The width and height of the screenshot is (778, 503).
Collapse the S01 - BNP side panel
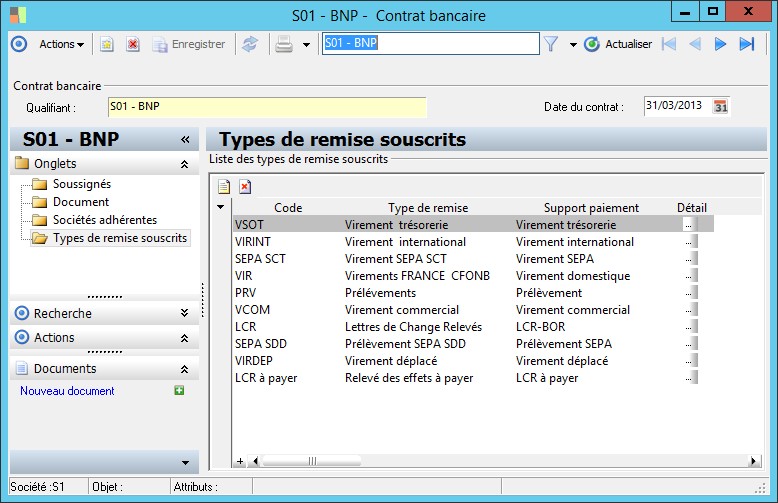[x=185, y=139]
